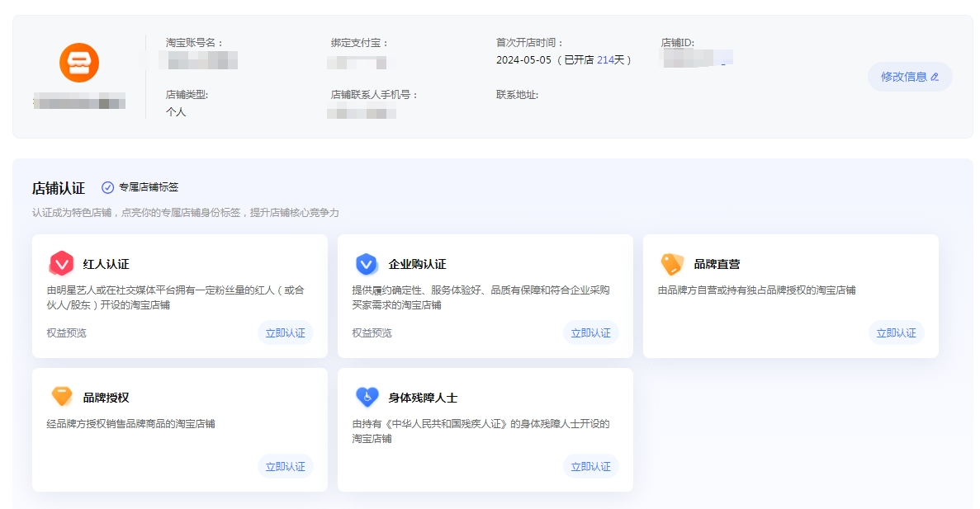
Task: Select the 红人认证 card title
Action: tap(107, 264)
